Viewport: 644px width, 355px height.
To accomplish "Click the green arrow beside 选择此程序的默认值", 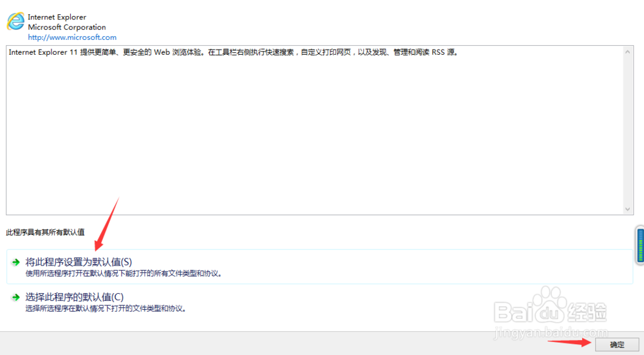I will point(15,297).
